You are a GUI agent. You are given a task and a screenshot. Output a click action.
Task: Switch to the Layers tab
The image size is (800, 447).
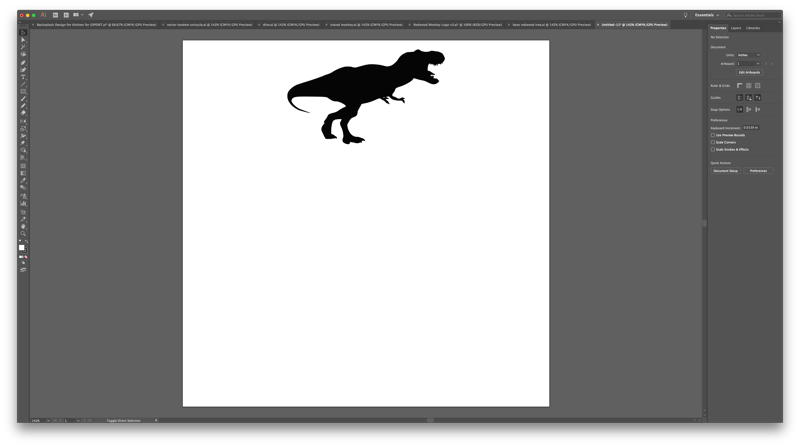736,28
